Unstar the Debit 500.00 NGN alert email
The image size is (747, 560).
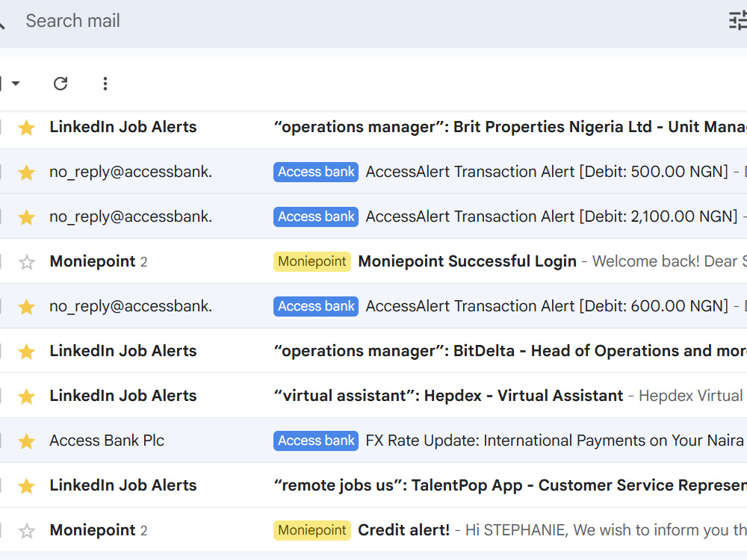[x=27, y=172]
